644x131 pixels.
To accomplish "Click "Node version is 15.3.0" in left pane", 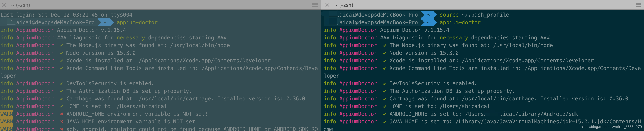I will click(x=101, y=53).
